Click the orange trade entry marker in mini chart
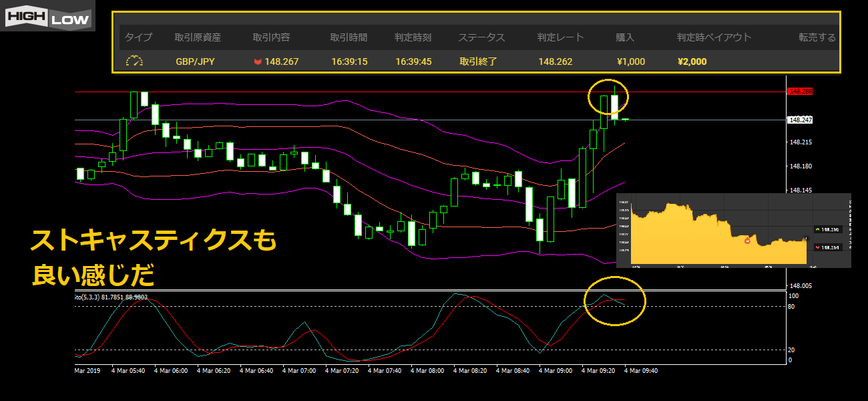This screenshot has height=401, width=868. [747, 240]
